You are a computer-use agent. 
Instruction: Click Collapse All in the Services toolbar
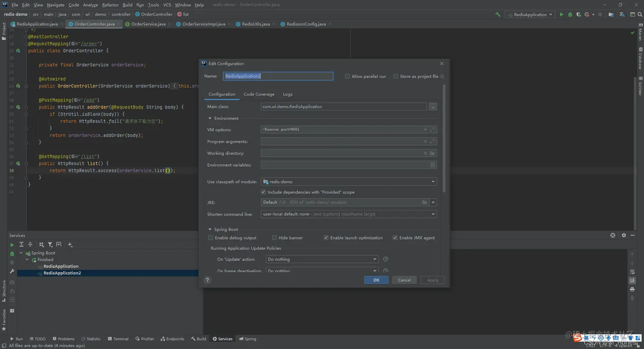click(30, 245)
